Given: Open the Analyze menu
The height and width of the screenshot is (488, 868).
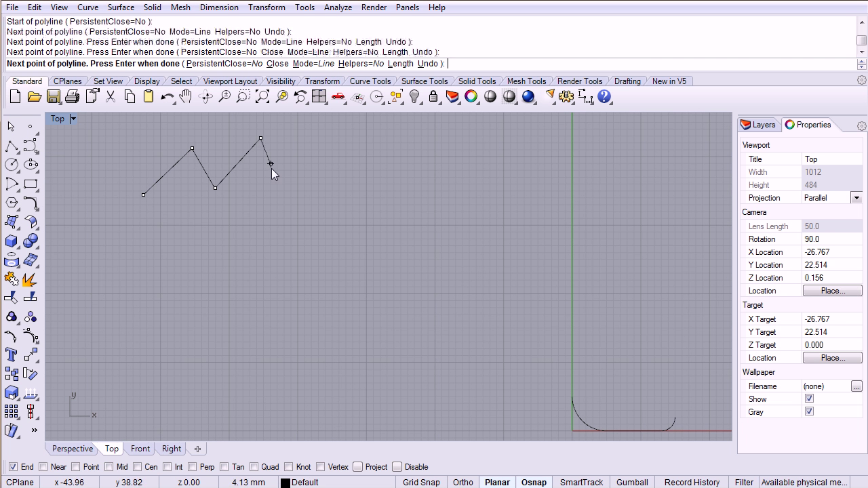Looking at the screenshot, I should coord(338,7).
